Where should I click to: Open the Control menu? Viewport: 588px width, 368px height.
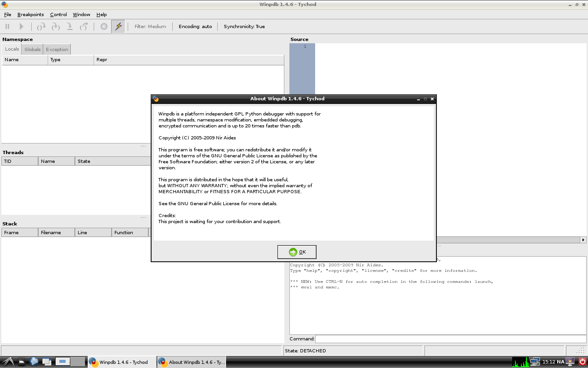click(58, 15)
